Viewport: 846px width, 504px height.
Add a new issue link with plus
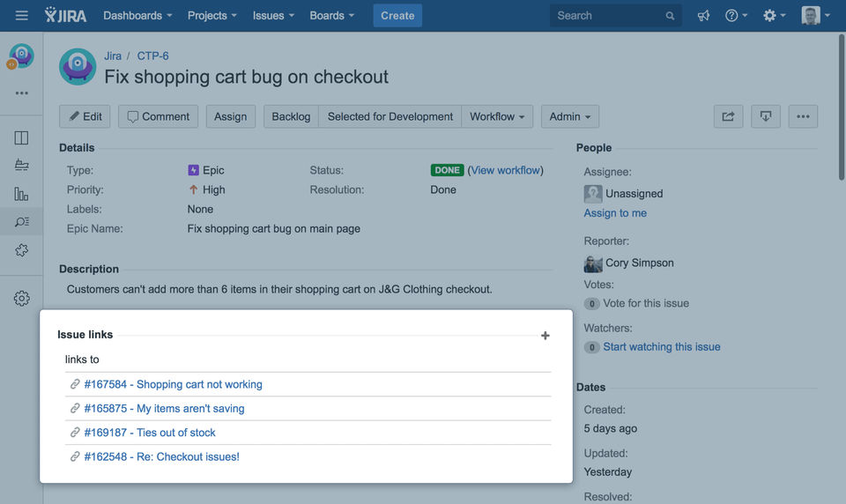[x=545, y=336]
